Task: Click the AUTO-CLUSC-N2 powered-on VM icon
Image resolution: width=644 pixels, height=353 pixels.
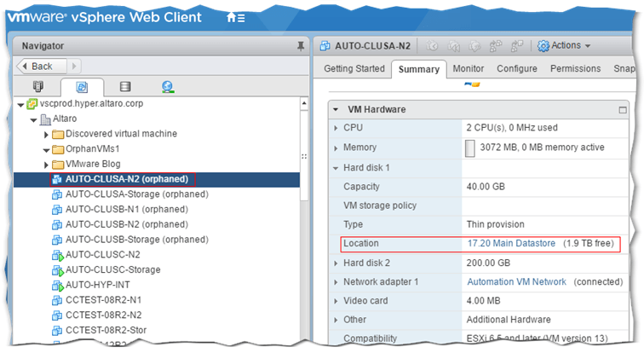Action: [x=58, y=256]
